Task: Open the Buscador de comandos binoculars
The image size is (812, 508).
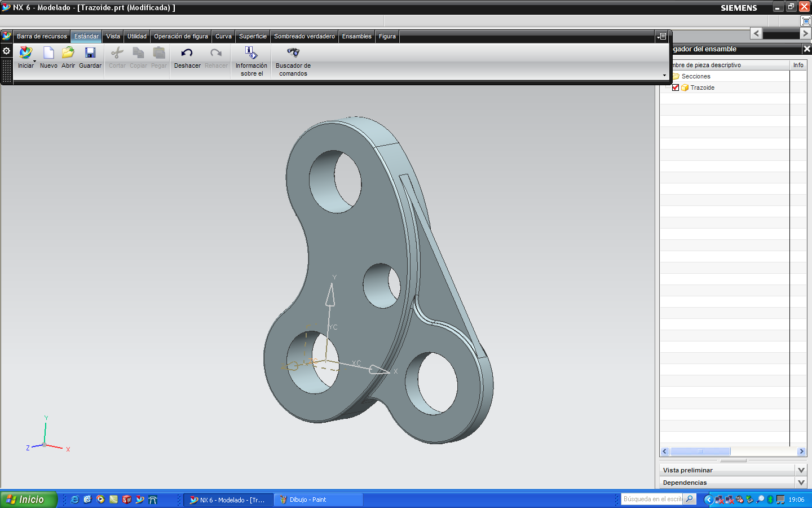Action: 293,53
